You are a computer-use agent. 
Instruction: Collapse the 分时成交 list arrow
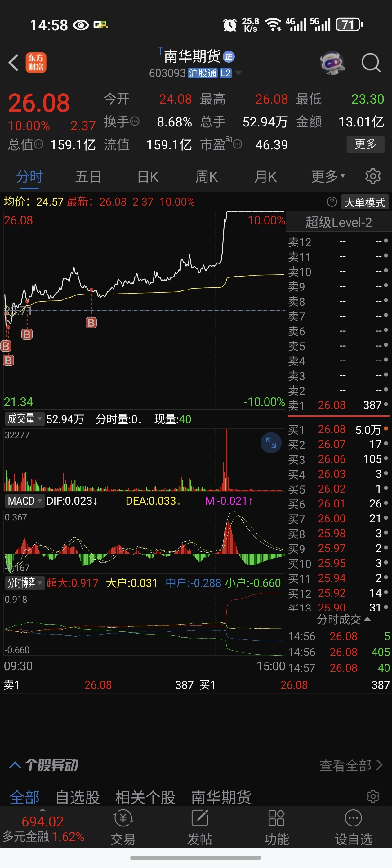[x=367, y=619]
